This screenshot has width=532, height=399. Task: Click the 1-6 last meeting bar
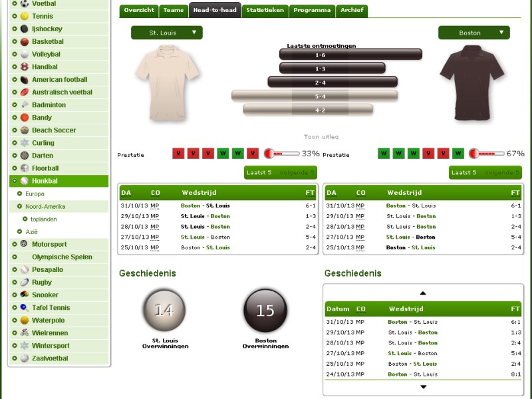click(x=351, y=55)
